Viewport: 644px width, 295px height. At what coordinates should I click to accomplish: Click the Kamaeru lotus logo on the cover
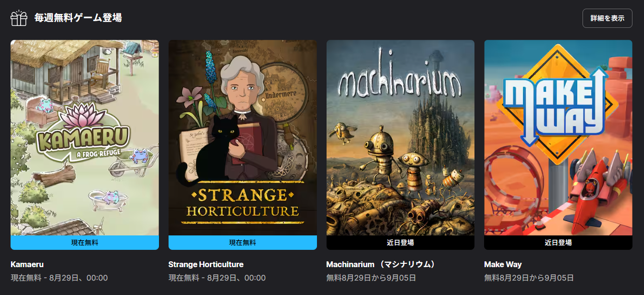(84, 131)
